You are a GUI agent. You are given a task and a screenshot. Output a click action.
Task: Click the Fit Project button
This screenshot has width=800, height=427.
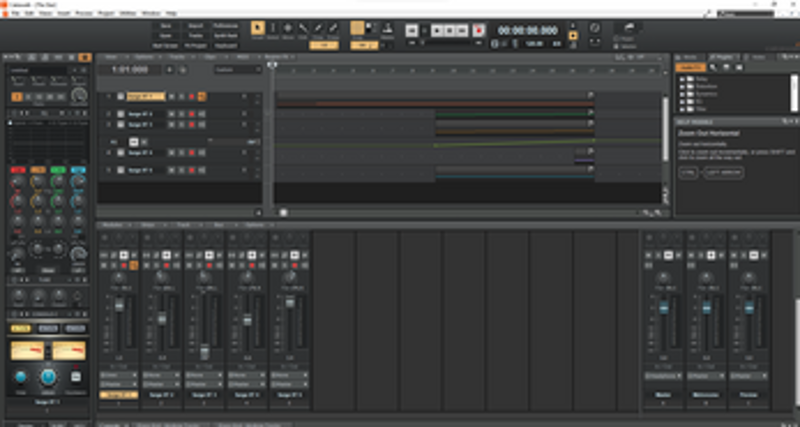195,45
